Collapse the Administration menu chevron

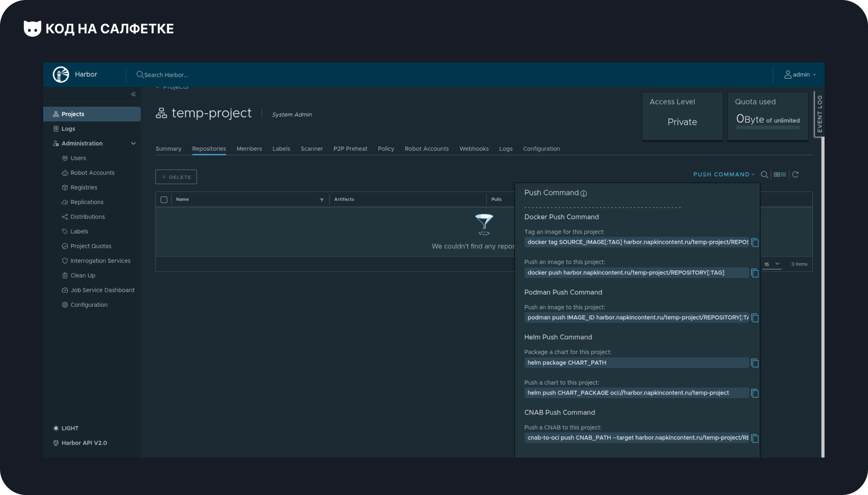coord(133,143)
